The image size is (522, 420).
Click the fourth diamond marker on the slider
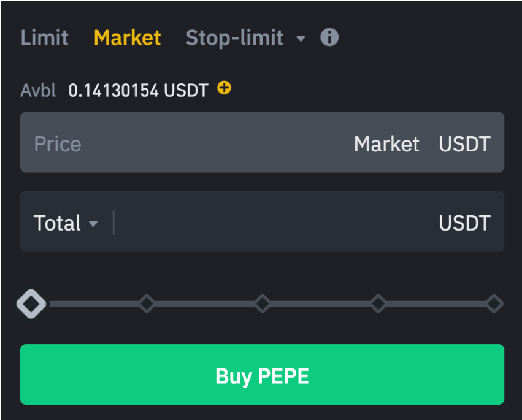point(378,304)
